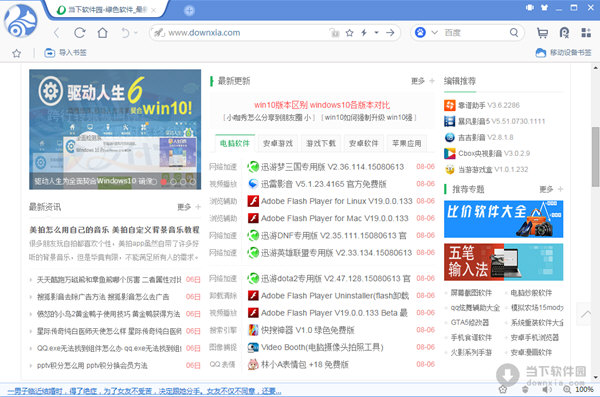
Task: Click Flash icon for Linux Player entry
Action: (x=253, y=201)
